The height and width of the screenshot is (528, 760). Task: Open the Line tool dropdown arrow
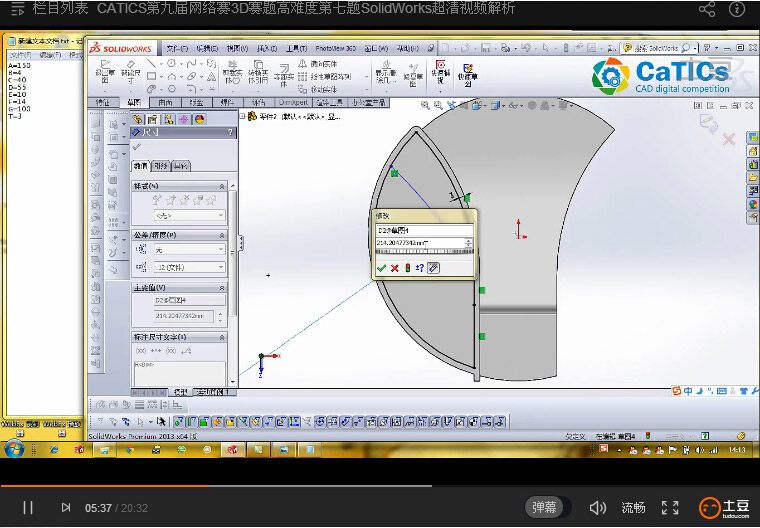(x=161, y=64)
